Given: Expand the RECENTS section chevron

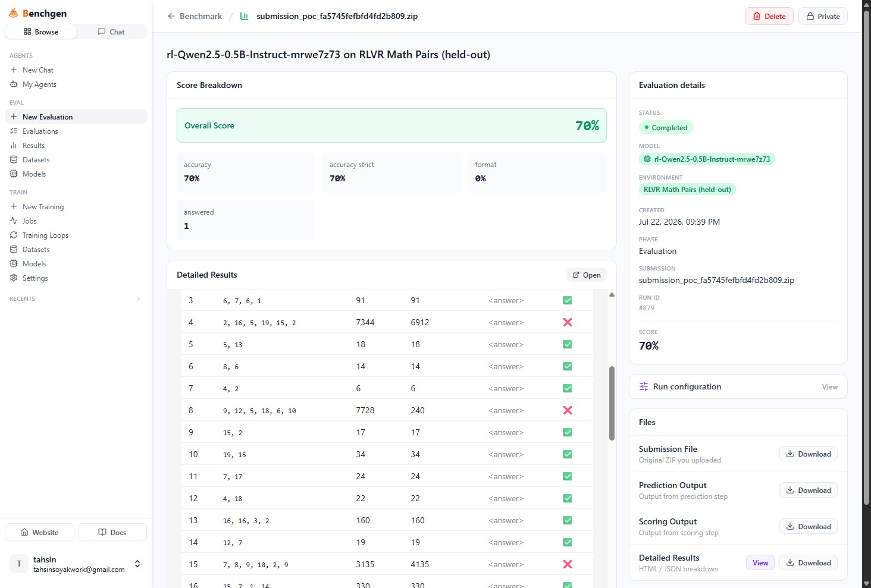Looking at the screenshot, I should pos(139,299).
